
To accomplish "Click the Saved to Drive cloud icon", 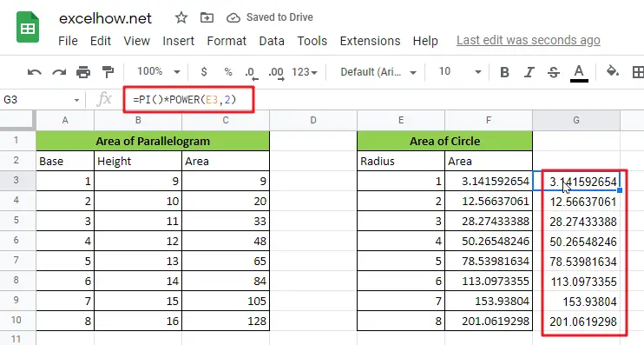I will pyautogui.click(x=233, y=17).
